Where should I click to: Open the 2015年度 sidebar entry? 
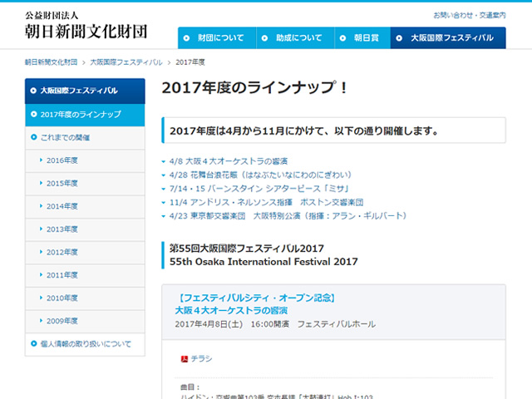click(85, 184)
